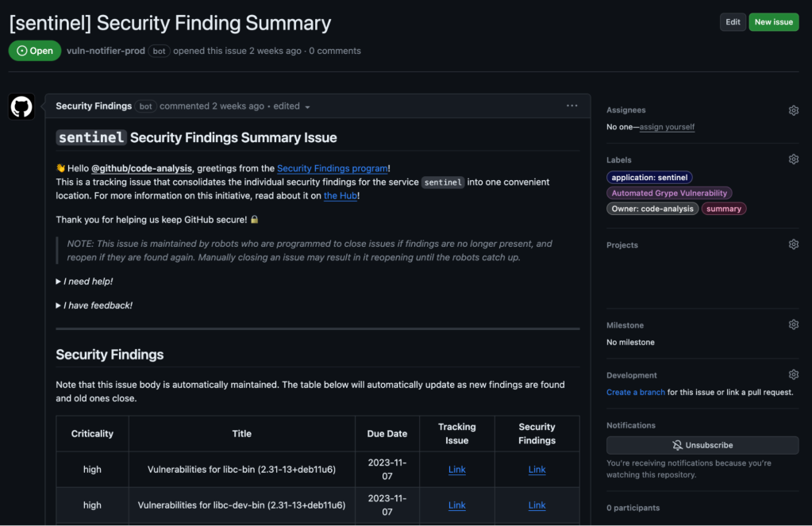
Task: Click the "Automated Grype Vulnerability" label pill
Action: click(x=668, y=193)
